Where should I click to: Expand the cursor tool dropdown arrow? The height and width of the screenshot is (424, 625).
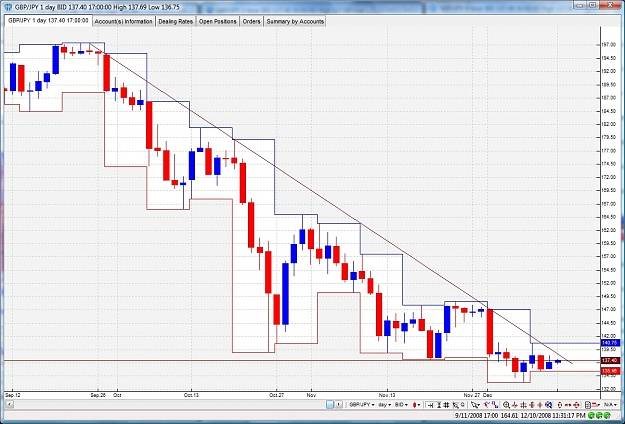[479, 405]
